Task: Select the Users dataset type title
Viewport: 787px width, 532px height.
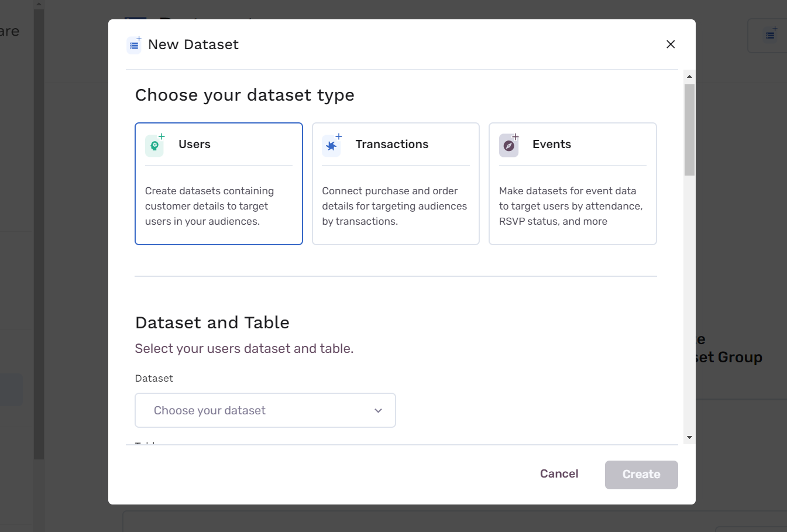Action: pos(194,145)
